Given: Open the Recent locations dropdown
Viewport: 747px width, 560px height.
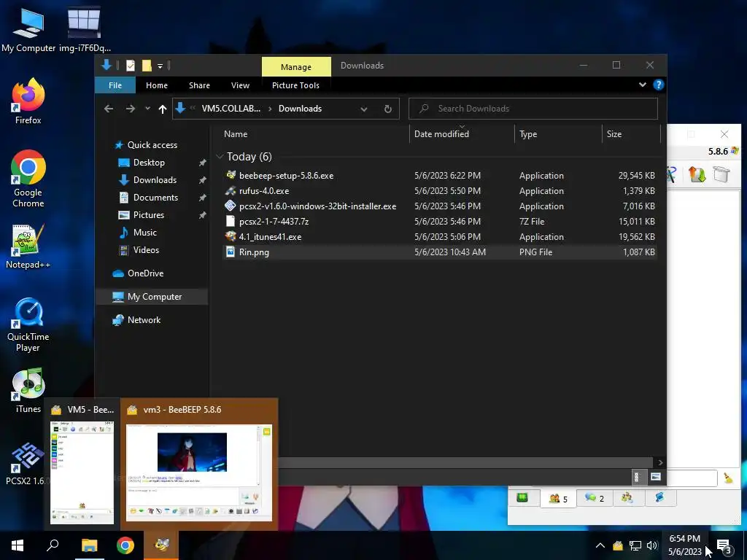Looking at the screenshot, I should point(147,109).
